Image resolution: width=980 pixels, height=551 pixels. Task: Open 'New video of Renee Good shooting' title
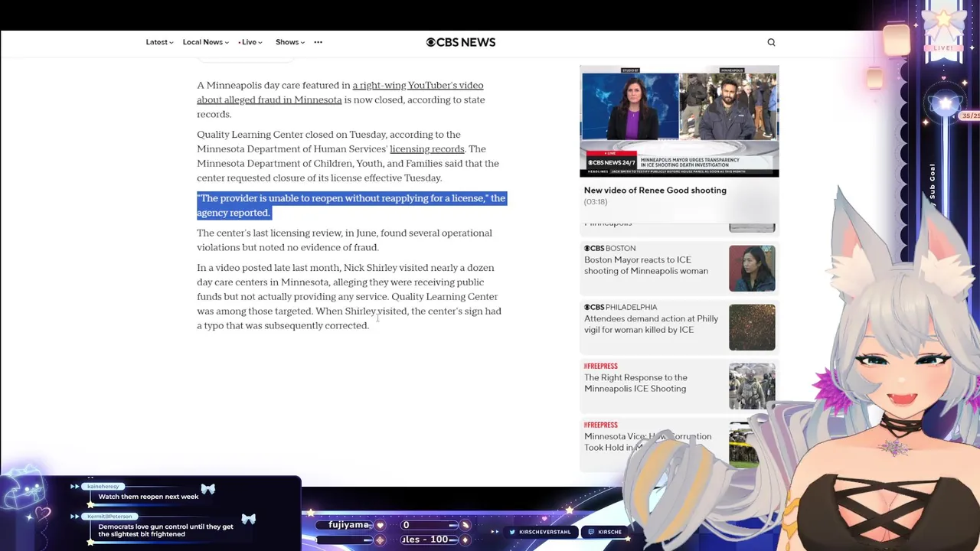pos(655,191)
